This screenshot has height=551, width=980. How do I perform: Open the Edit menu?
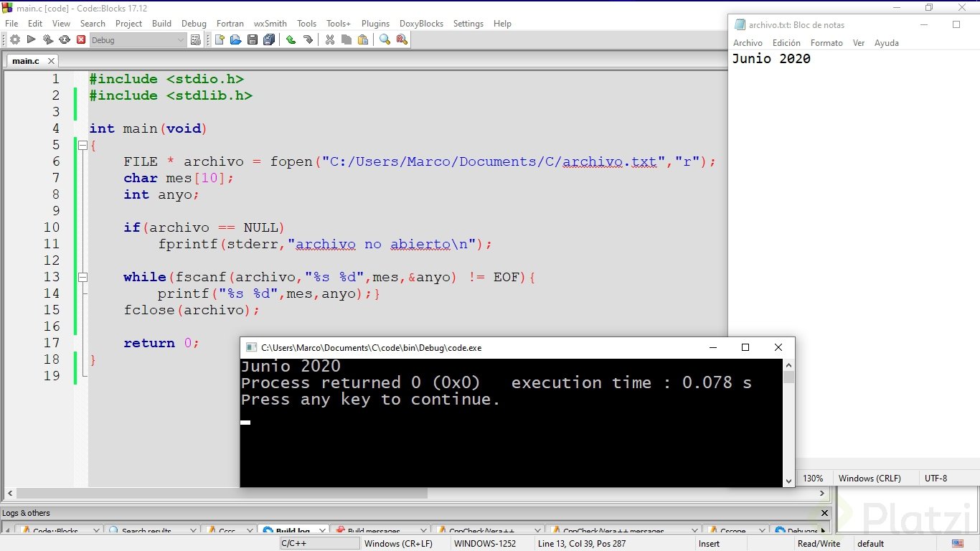[x=35, y=24]
